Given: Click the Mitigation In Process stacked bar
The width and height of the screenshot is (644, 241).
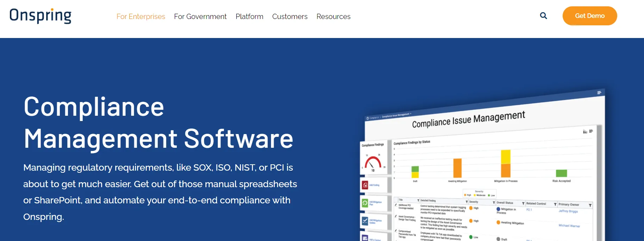Looking at the screenshot, I should (x=506, y=164).
